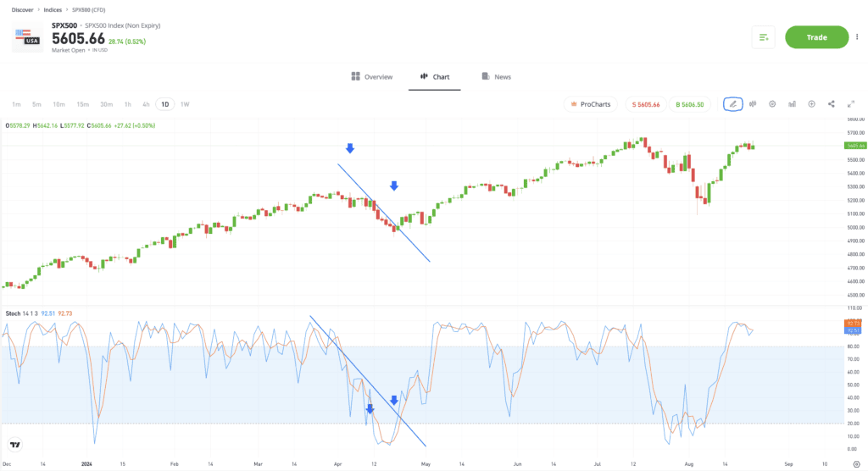The width and height of the screenshot is (868, 471).
Task: Click the TradingView logo icon
Action: (15, 445)
